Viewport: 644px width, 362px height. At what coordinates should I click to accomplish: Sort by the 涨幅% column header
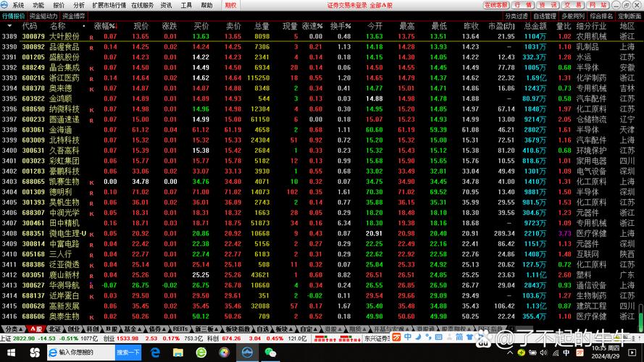tap(105, 25)
